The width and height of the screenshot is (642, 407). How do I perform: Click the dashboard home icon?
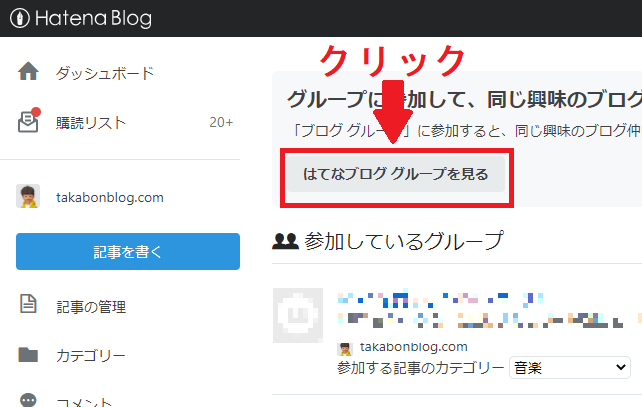28,71
